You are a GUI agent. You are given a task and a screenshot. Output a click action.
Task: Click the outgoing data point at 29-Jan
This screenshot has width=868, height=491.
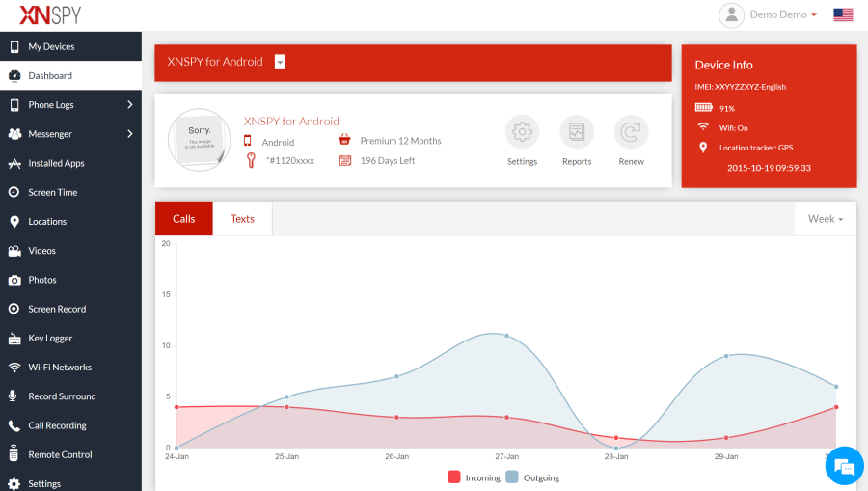pos(726,356)
